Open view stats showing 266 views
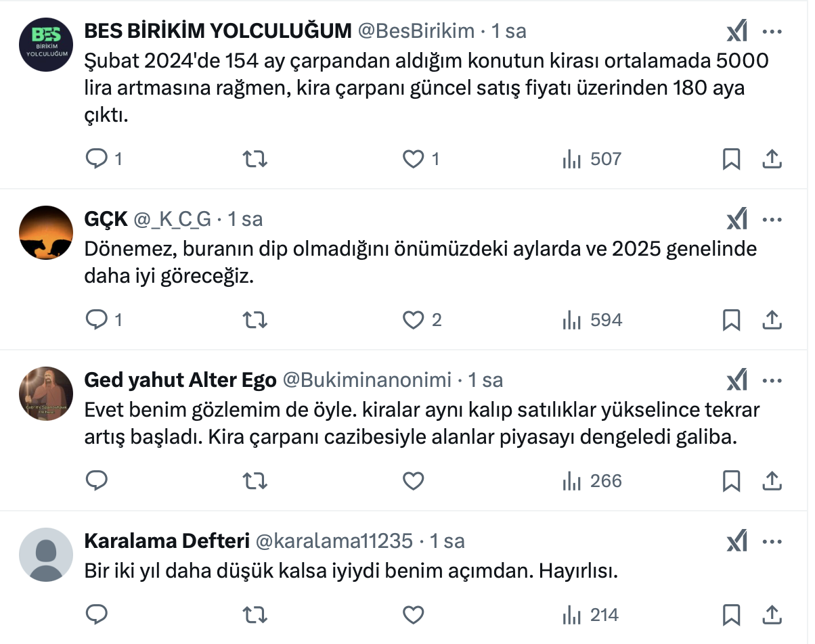Viewport: 815px width, 644px height. (x=592, y=481)
